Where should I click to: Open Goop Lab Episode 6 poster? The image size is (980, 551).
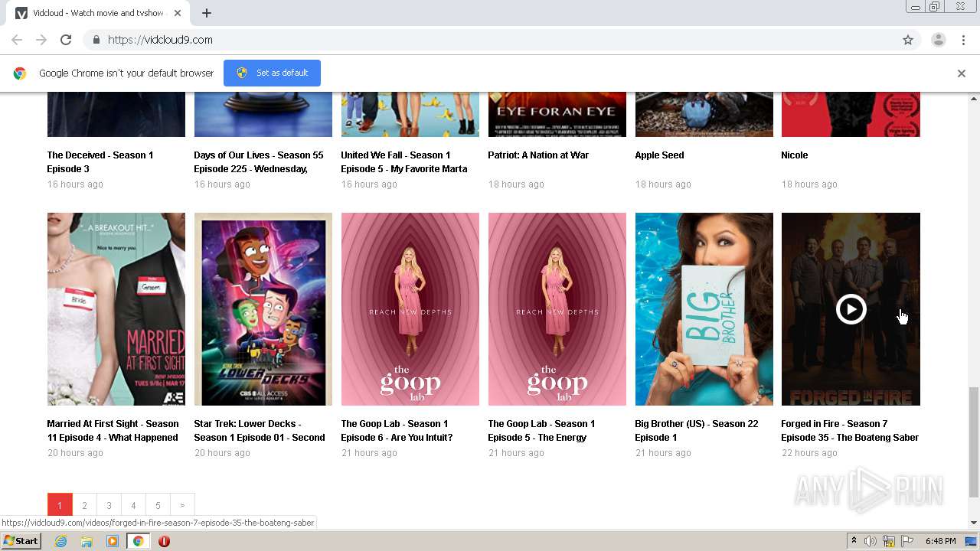coord(410,309)
